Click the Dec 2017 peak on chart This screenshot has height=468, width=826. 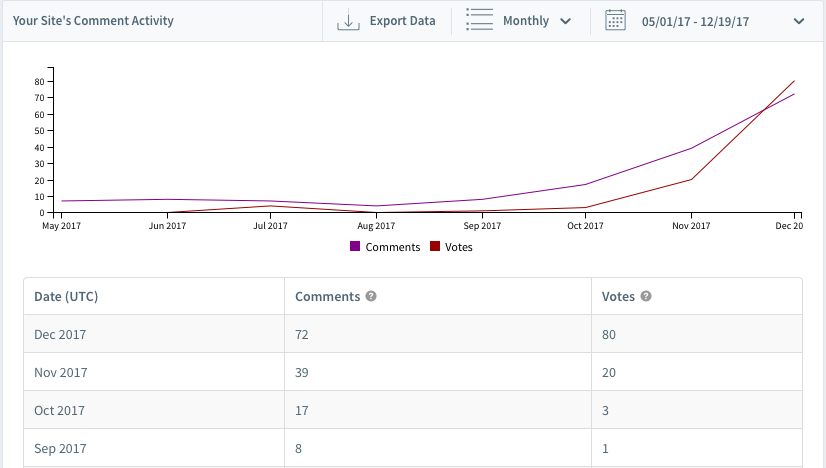794,82
